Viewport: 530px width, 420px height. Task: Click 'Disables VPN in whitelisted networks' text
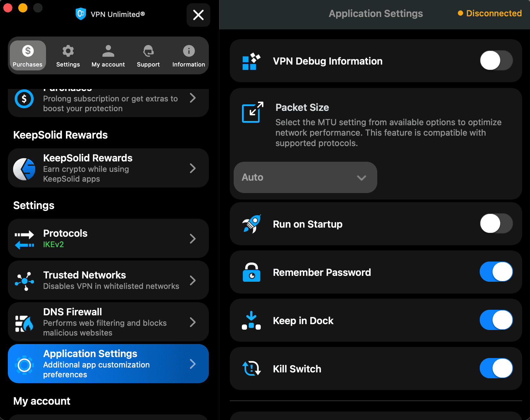(111, 286)
